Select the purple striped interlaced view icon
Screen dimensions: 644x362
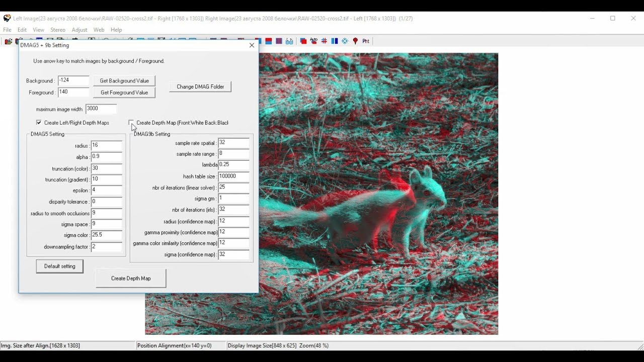[279, 41]
